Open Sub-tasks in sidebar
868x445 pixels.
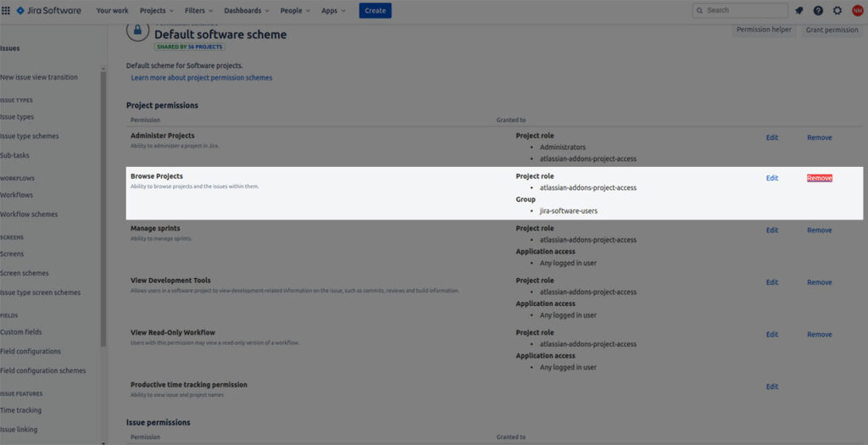tap(14, 155)
